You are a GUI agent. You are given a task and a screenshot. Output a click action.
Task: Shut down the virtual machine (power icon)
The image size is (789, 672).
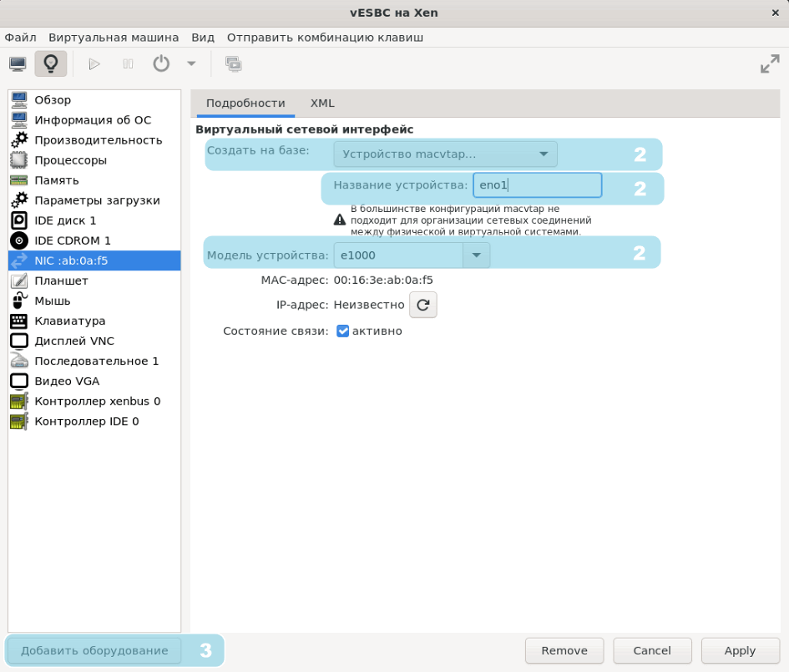click(161, 64)
